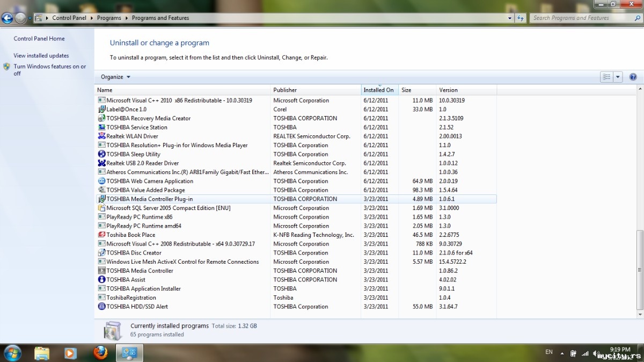644x362 pixels.
Task: Select TOSHIBA Application Installer entry
Action: pos(296,288)
